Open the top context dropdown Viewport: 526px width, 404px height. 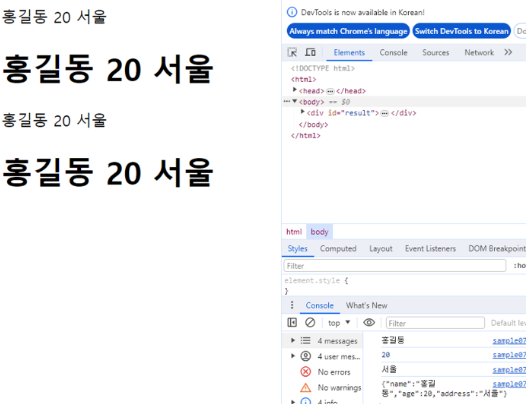(339, 323)
